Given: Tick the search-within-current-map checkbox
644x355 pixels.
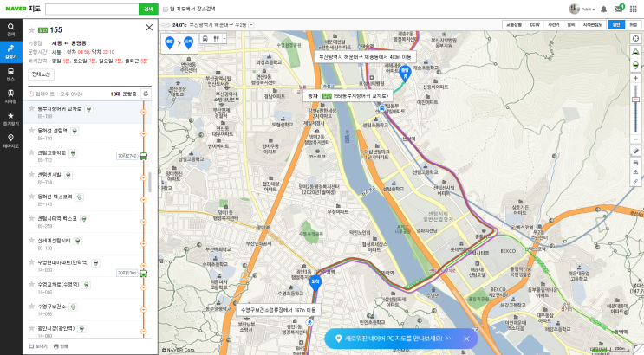Looking at the screenshot, I should (166, 9).
